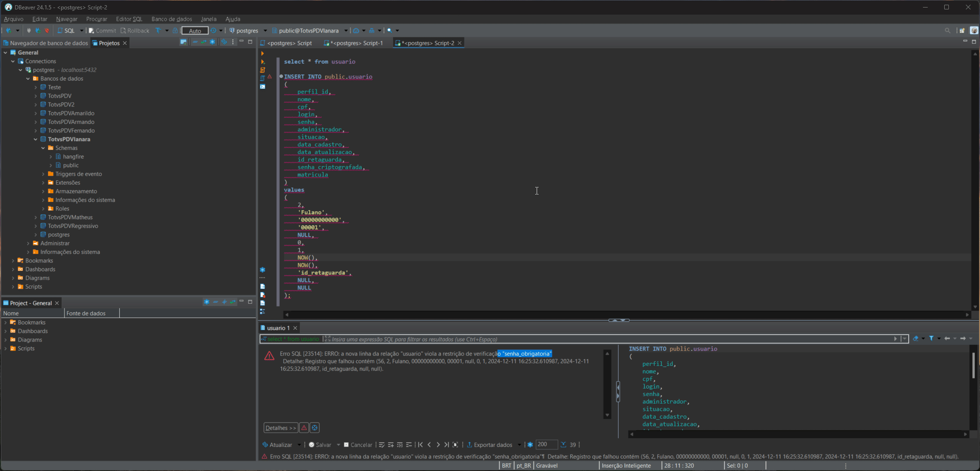Toggle the transaction lock icon in toolbar
Viewport: 980px width, 471px height.
click(175, 31)
